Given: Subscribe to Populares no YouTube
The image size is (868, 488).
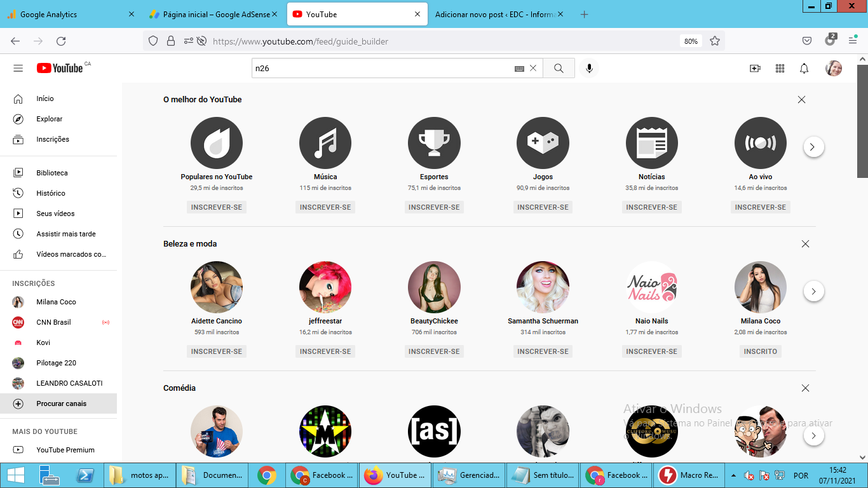Looking at the screenshot, I should 217,207.
